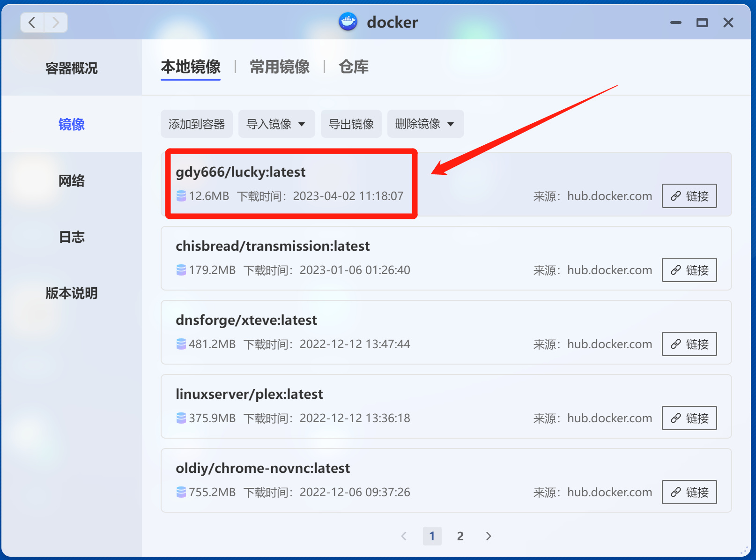This screenshot has width=756, height=560.
Task: Click download time 2022-12-06 09:37:26
Action: (x=355, y=492)
